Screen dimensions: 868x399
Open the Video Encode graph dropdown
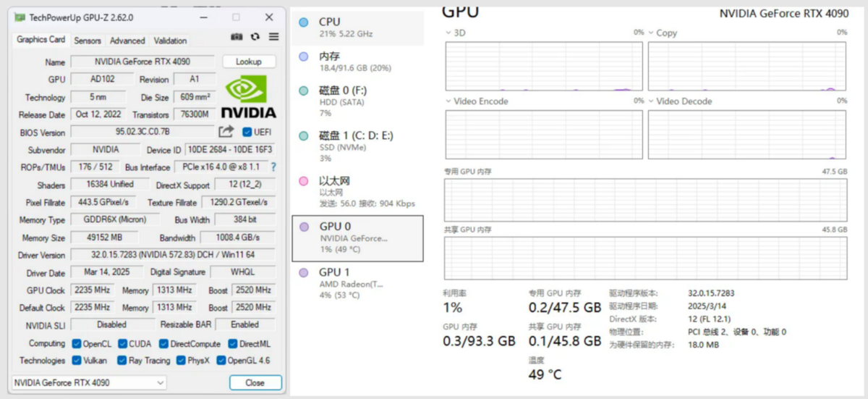pos(449,101)
